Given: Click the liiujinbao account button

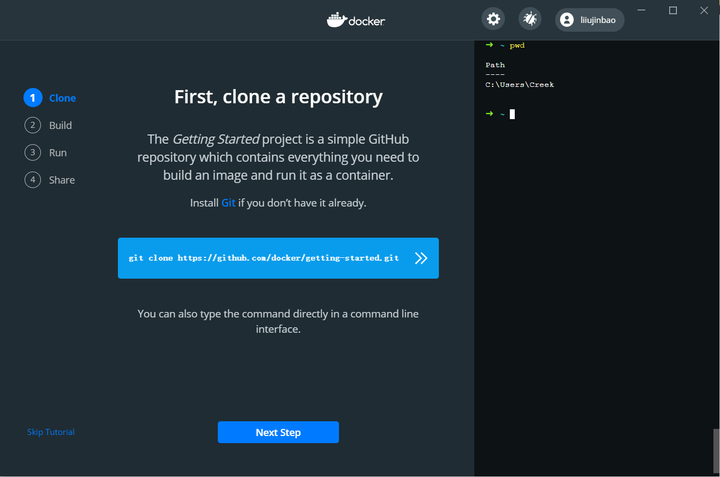Looking at the screenshot, I should pos(590,20).
